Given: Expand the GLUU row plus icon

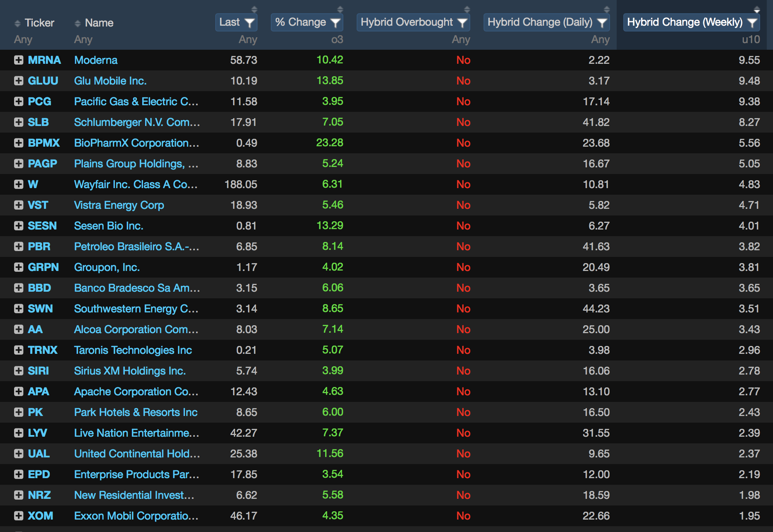Looking at the screenshot, I should coord(18,81).
